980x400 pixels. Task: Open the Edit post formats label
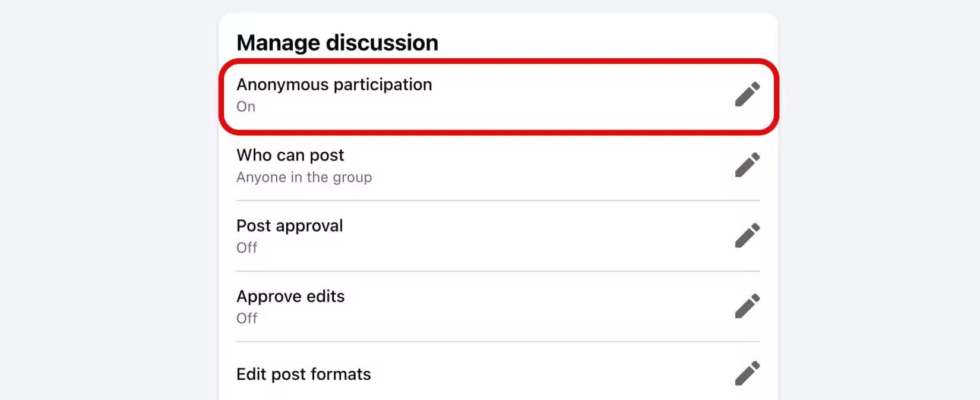tap(303, 374)
